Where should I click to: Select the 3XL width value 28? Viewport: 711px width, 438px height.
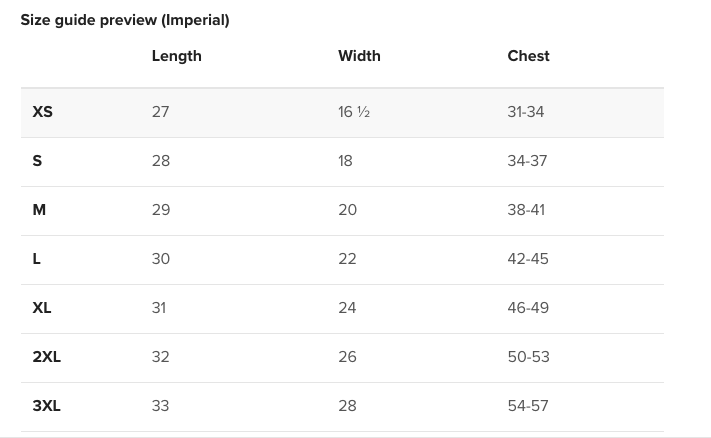[x=347, y=406]
